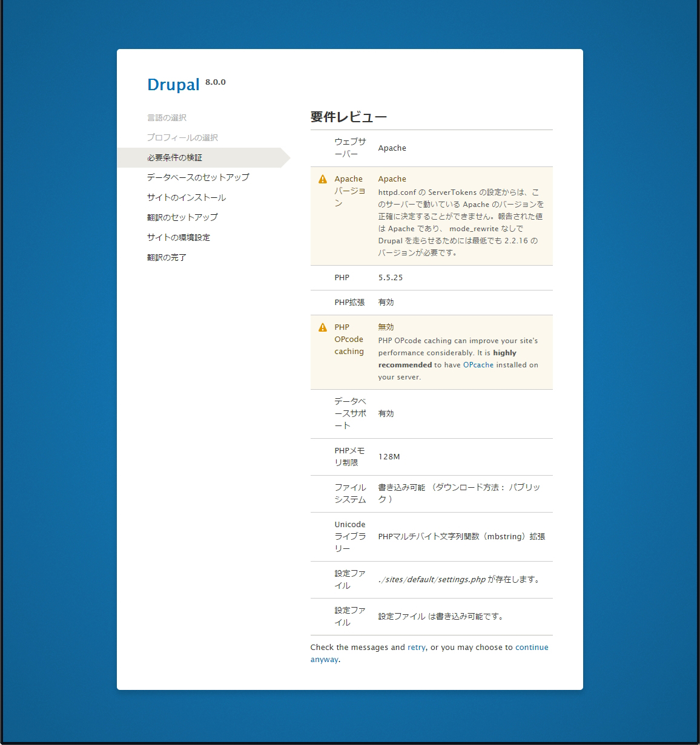Viewport: 700px width, 745px height.
Task: Choose the continue anyway link
Action: [531, 647]
